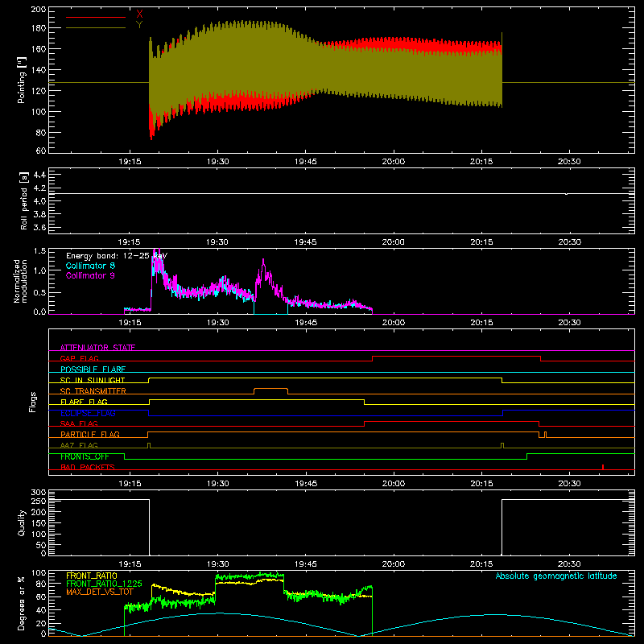This screenshot has height=644, width=644.
Task: Click the 4.4 tick on Roll period axis
Action: 39,175
